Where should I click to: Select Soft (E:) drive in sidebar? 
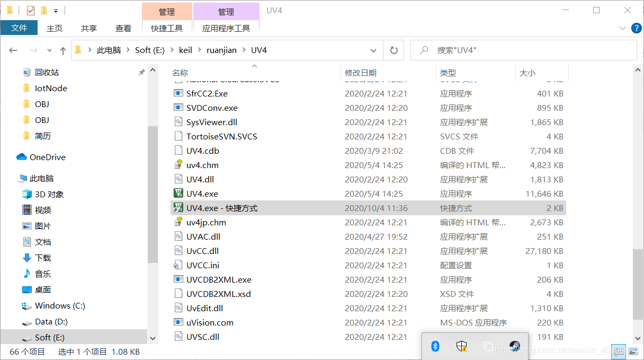(x=50, y=337)
